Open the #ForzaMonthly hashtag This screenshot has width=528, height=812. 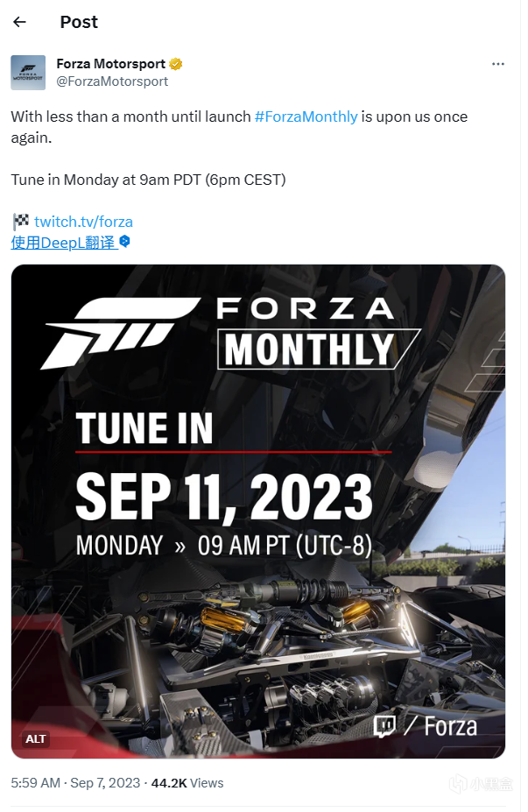[306, 117]
